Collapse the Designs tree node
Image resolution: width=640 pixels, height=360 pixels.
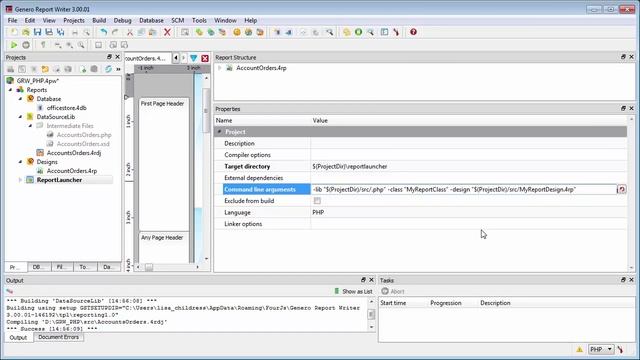tap(20, 162)
